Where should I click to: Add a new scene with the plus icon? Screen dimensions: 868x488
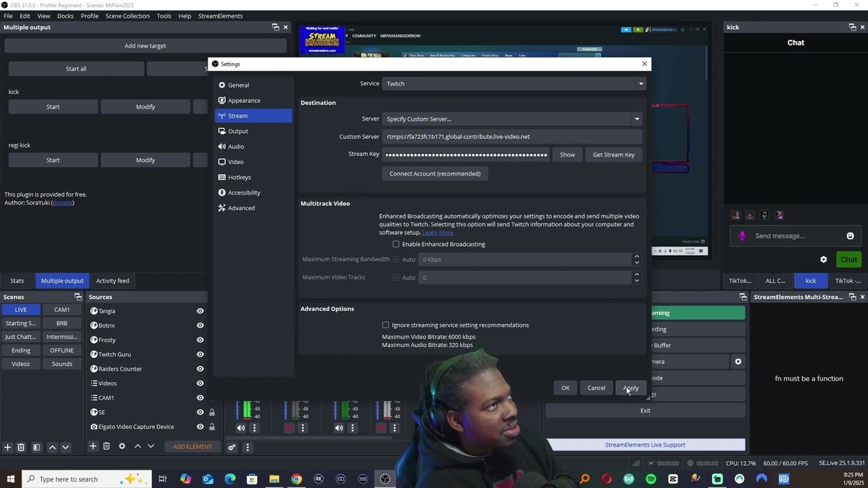click(7, 447)
